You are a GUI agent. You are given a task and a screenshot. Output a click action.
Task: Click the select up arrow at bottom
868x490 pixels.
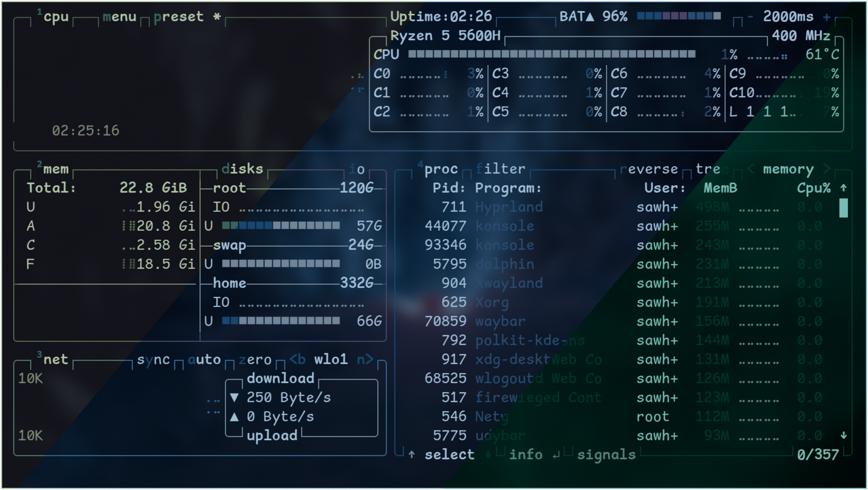coord(411,455)
